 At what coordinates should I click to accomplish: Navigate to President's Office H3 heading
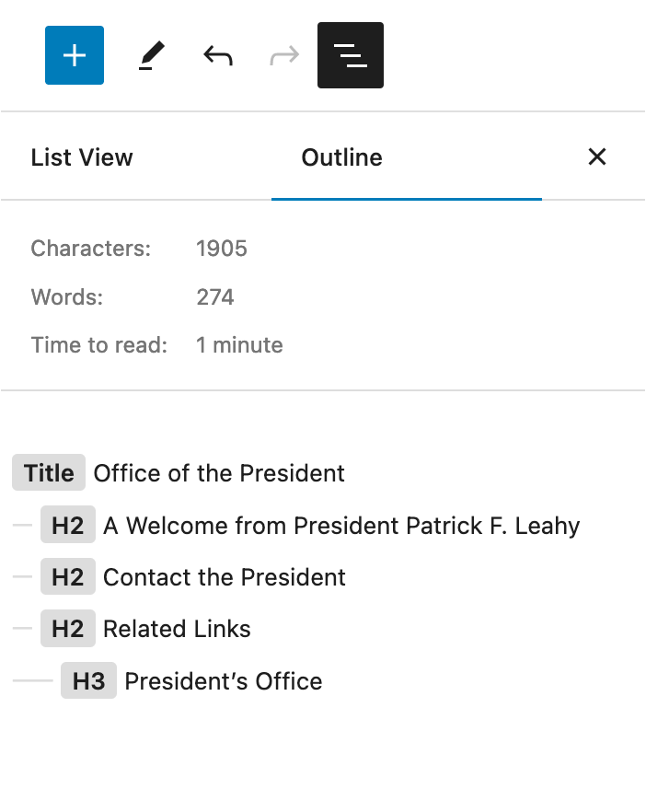pyautogui.click(x=224, y=681)
